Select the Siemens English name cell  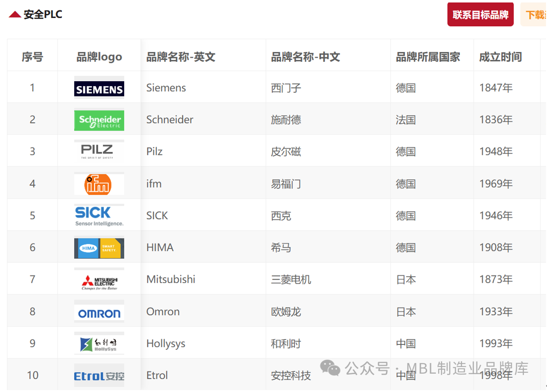pyautogui.click(x=203, y=88)
